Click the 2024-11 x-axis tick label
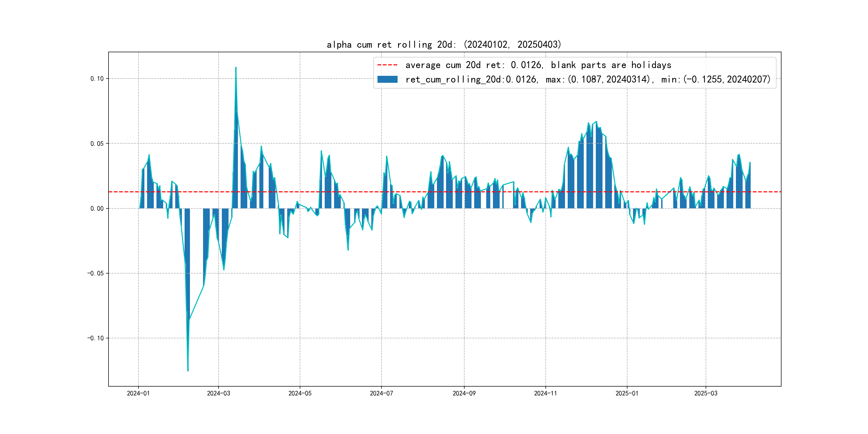Image resolution: width=868 pixels, height=434 pixels. point(545,393)
